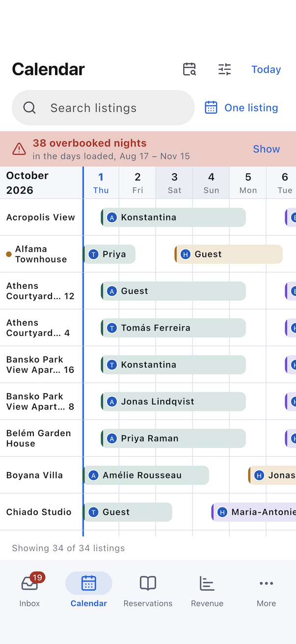Show the overbooked nights

point(267,149)
